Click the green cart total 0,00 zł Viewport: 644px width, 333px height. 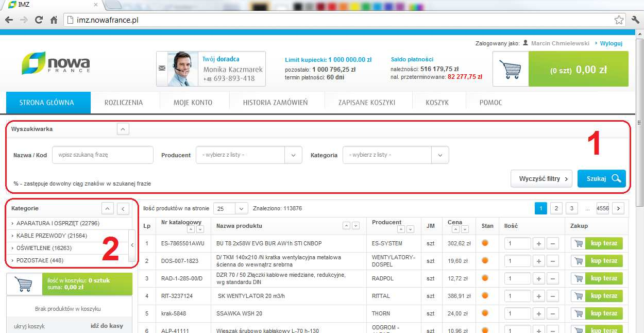click(x=579, y=70)
